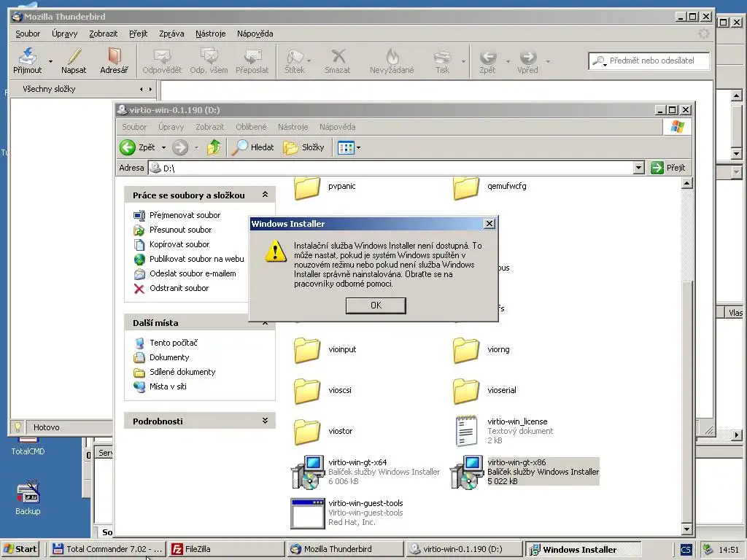
Task: Select the viostor folder
Action: tap(323, 432)
